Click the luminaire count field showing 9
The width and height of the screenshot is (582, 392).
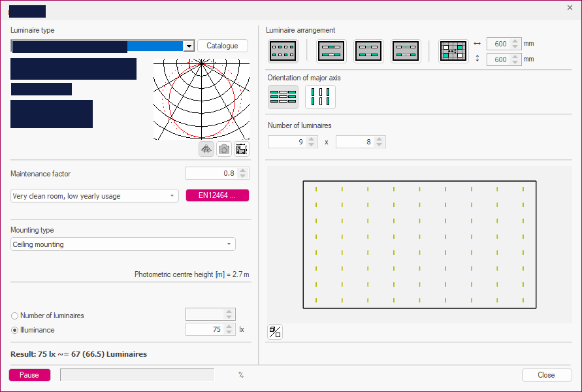[x=287, y=142]
